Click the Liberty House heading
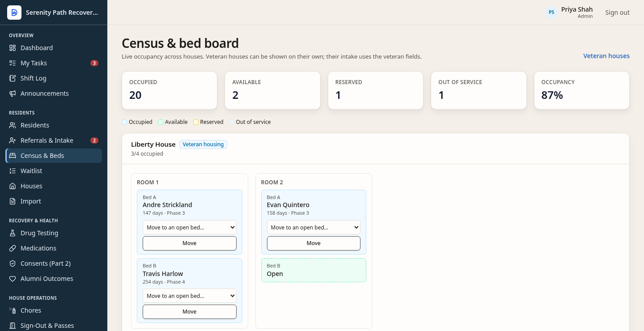The image size is (644, 331). [153, 144]
